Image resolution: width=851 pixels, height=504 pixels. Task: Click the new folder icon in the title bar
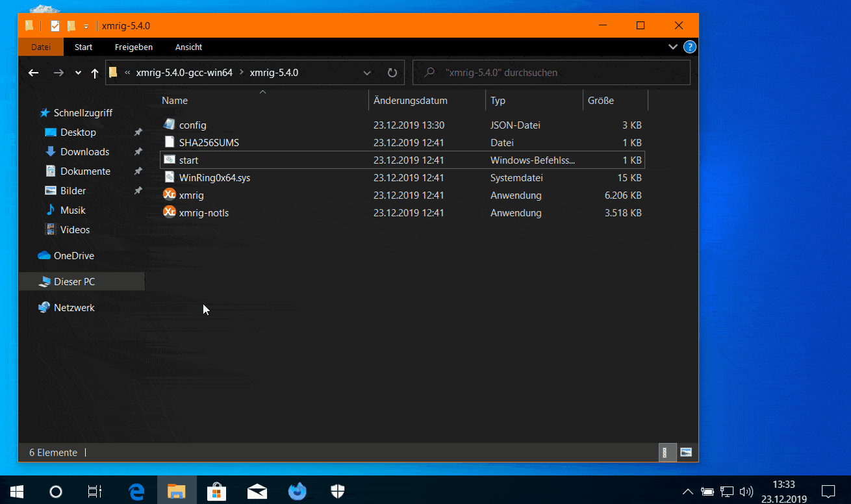coord(71,26)
